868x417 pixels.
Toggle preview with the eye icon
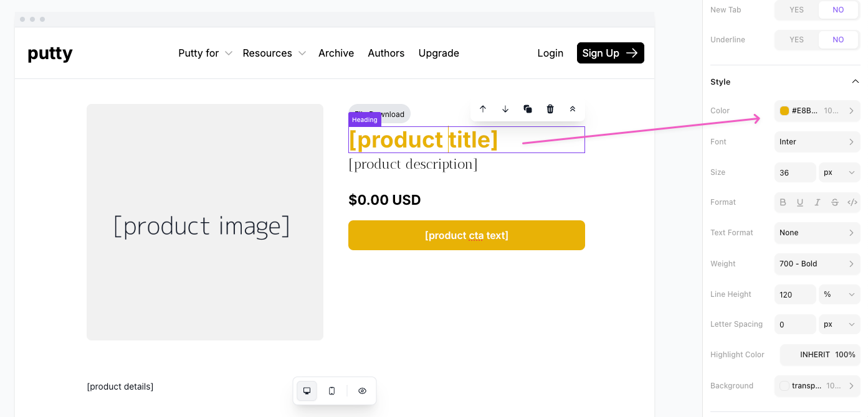pos(362,391)
